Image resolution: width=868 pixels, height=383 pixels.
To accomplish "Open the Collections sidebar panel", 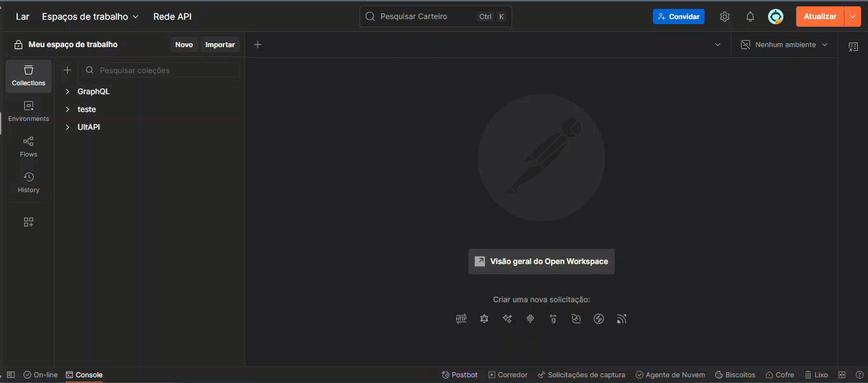I will [29, 76].
